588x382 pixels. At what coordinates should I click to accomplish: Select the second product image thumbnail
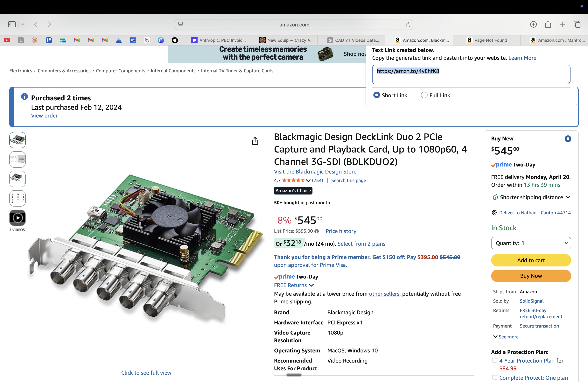click(17, 159)
